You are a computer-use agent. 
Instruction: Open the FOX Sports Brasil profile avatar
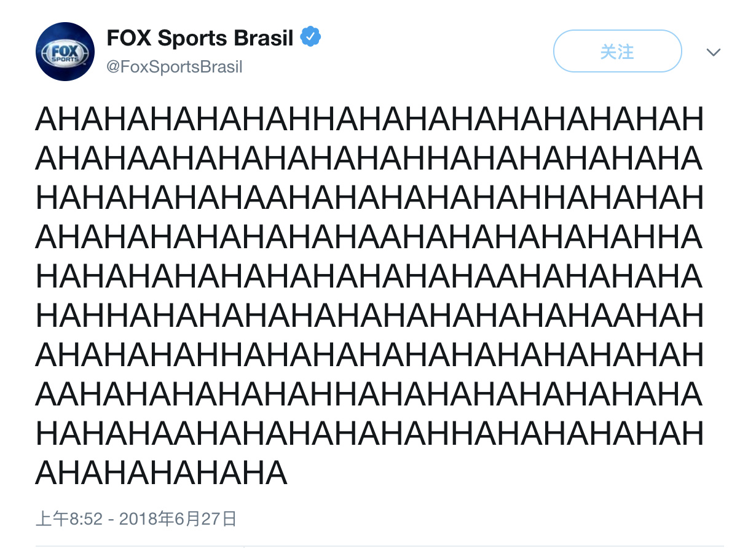(65, 52)
